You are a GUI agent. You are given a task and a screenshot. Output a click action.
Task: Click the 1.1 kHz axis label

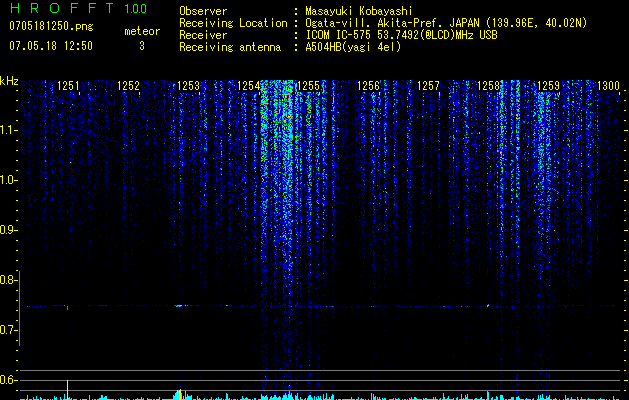click(x=7, y=130)
